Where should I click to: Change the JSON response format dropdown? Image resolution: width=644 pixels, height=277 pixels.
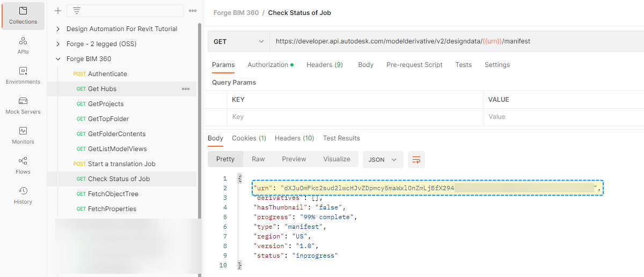point(382,159)
